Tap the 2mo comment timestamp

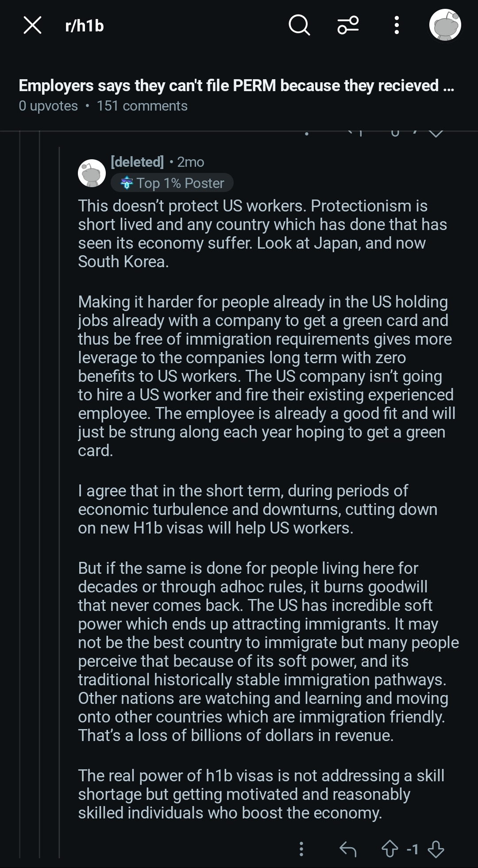pos(191,162)
